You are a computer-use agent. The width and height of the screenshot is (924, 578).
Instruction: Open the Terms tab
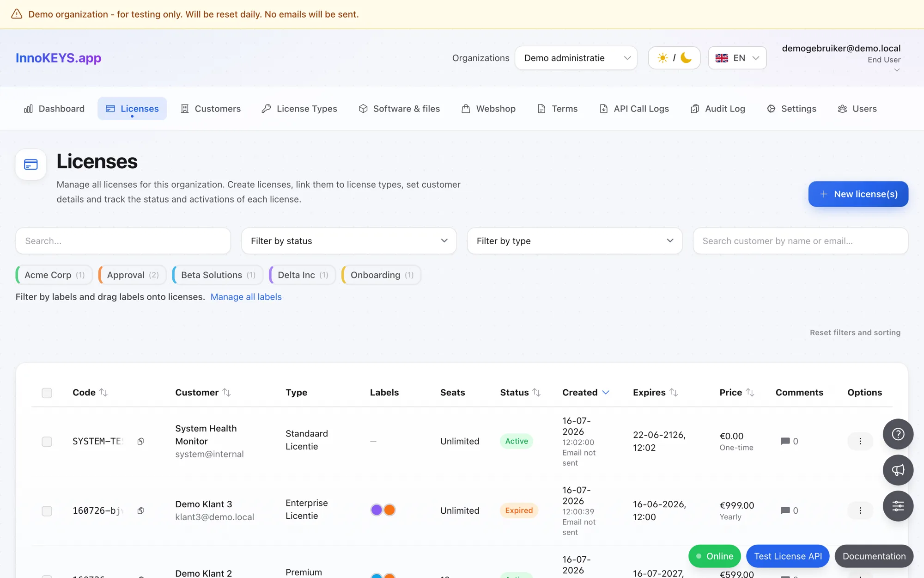(558, 109)
